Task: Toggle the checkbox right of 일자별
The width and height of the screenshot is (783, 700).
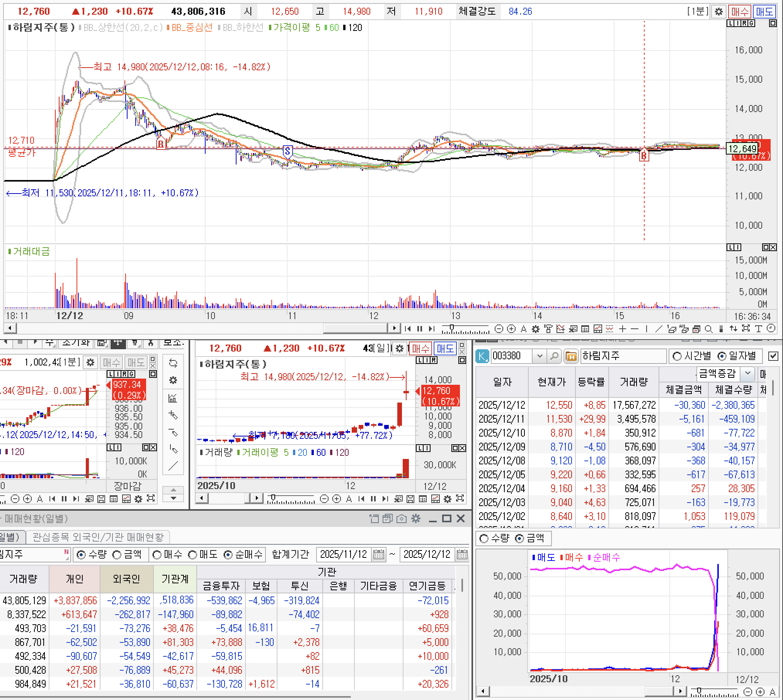Action: 773,356
